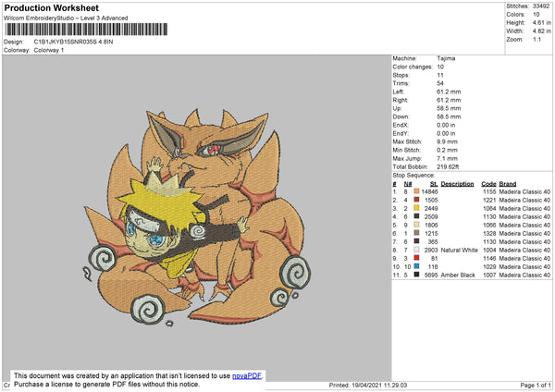Click the 'Code' column header
This screenshot has width=555, height=392.
click(x=488, y=184)
